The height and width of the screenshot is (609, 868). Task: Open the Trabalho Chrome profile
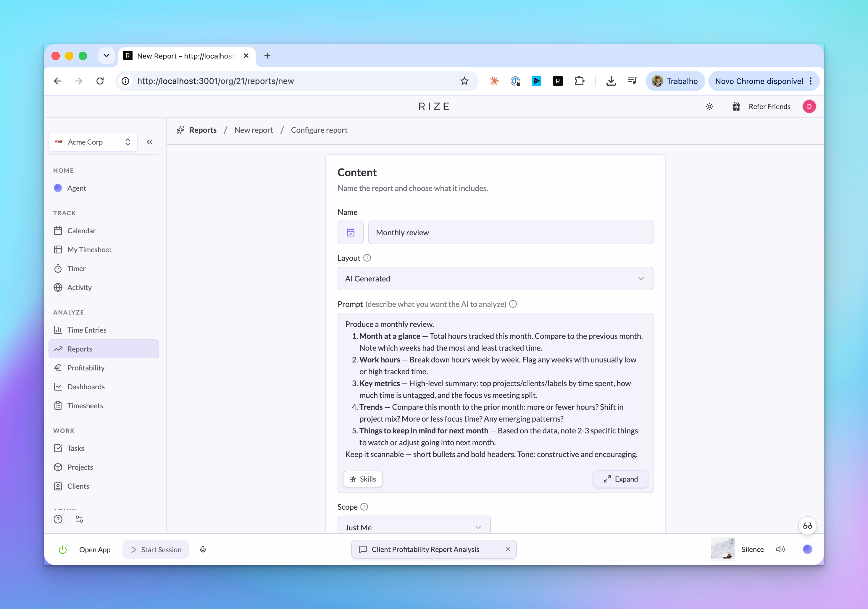[x=675, y=81]
